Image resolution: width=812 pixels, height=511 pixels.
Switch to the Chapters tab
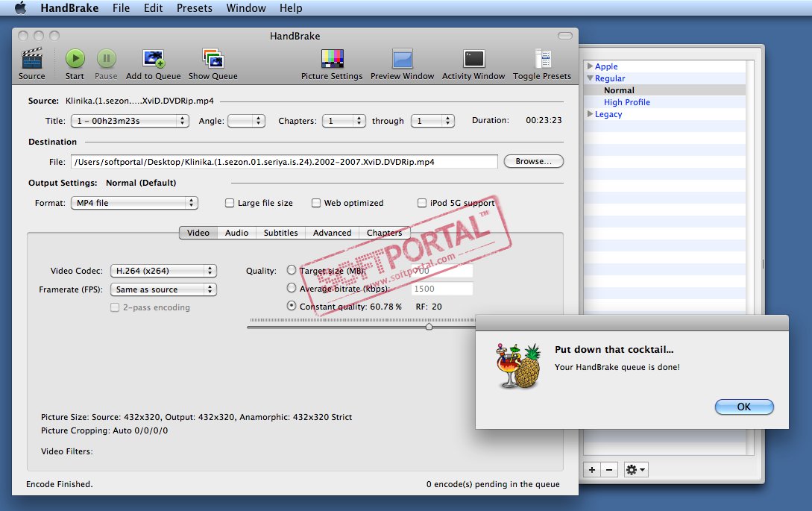click(x=384, y=233)
